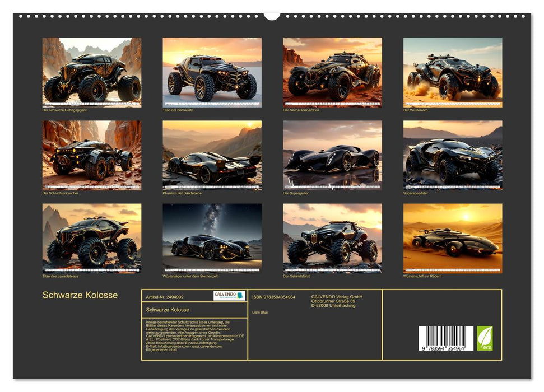
Task: Click the caption 'Der Geländefürst'
Action: tap(296, 276)
